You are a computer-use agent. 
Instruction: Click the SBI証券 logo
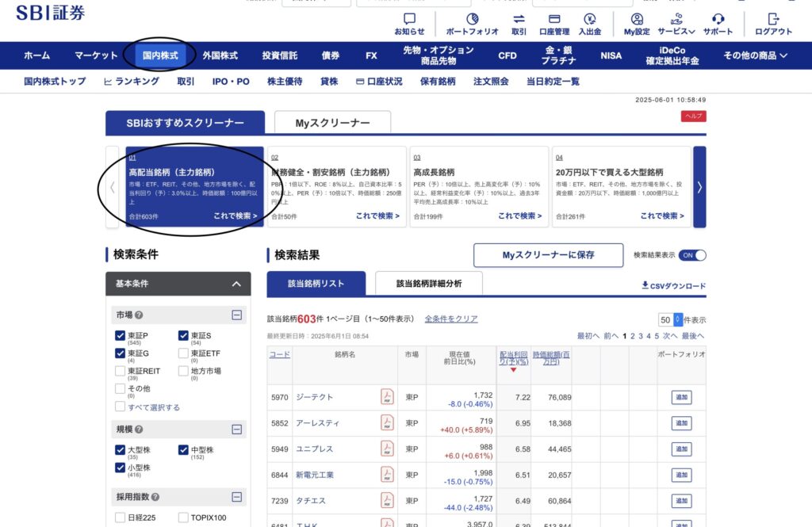pyautogui.click(x=50, y=13)
